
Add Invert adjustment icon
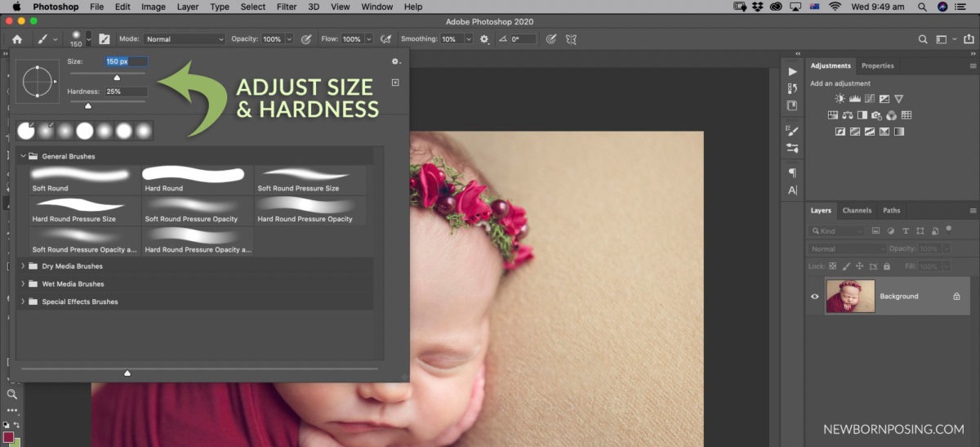point(840,132)
